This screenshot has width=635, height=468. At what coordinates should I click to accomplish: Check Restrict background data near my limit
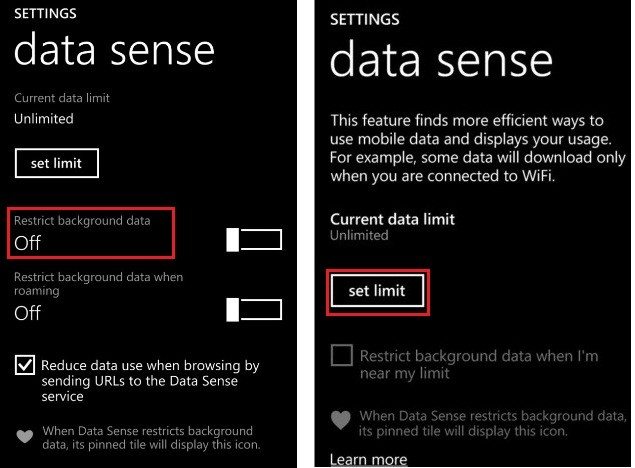[342, 355]
